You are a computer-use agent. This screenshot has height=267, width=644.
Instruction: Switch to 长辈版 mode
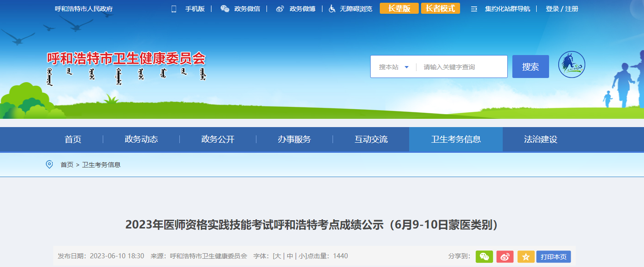pos(399,8)
